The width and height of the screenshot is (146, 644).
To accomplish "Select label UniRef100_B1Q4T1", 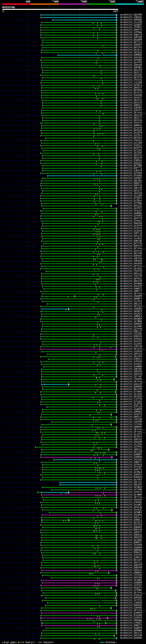I will click(x=131, y=588).
